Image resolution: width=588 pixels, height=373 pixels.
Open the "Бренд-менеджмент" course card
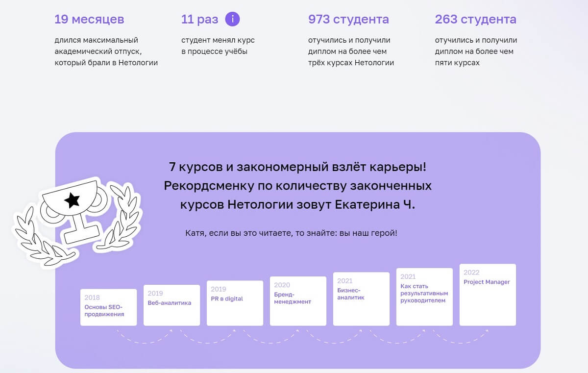pyautogui.click(x=298, y=300)
